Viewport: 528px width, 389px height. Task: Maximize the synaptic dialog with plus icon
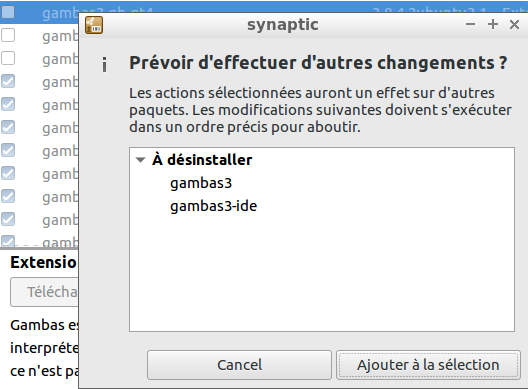(x=493, y=24)
